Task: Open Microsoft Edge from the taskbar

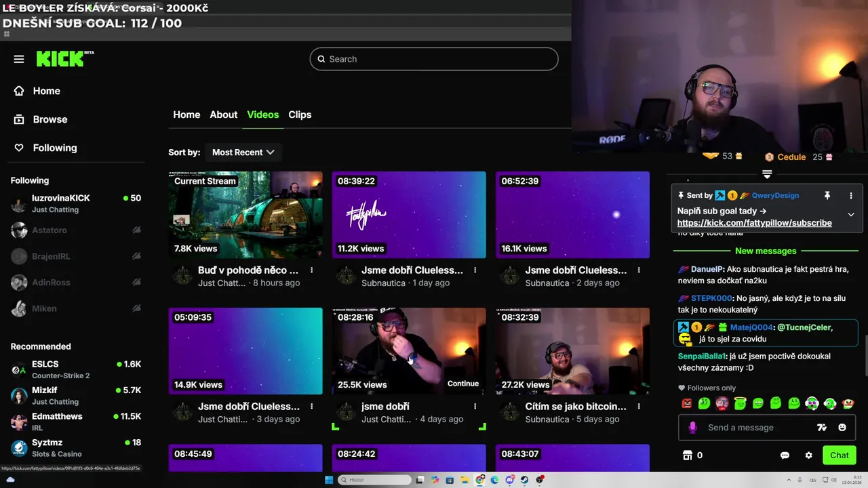Action: (494, 480)
